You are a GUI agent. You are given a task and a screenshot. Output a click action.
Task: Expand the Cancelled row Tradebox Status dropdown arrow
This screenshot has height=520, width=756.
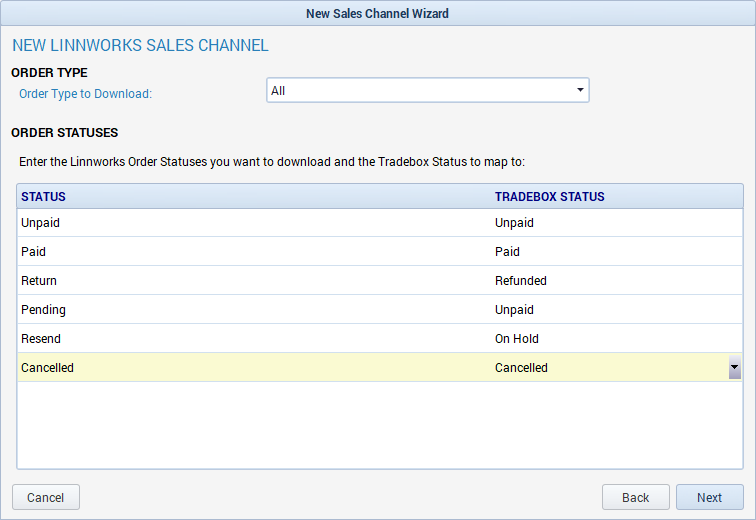point(734,368)
